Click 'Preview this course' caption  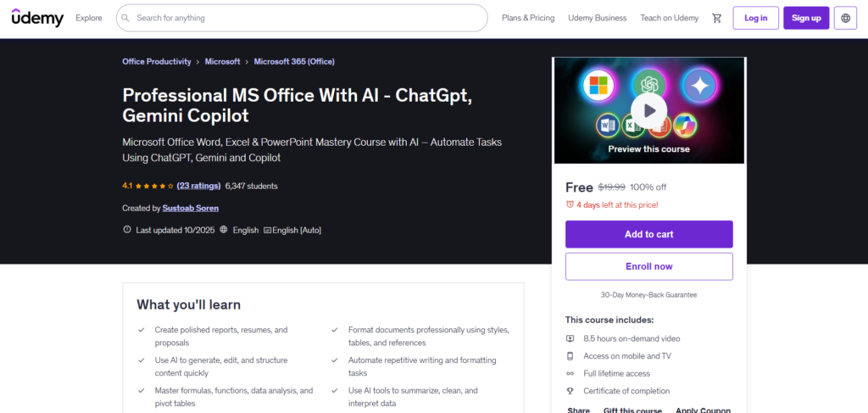click(x=648, y=149)
